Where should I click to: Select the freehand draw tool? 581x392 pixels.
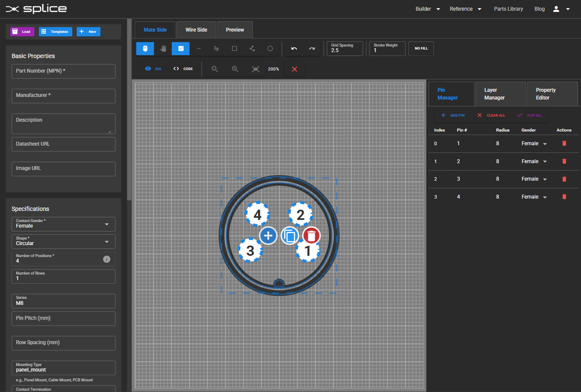click(x=217, y=49)
